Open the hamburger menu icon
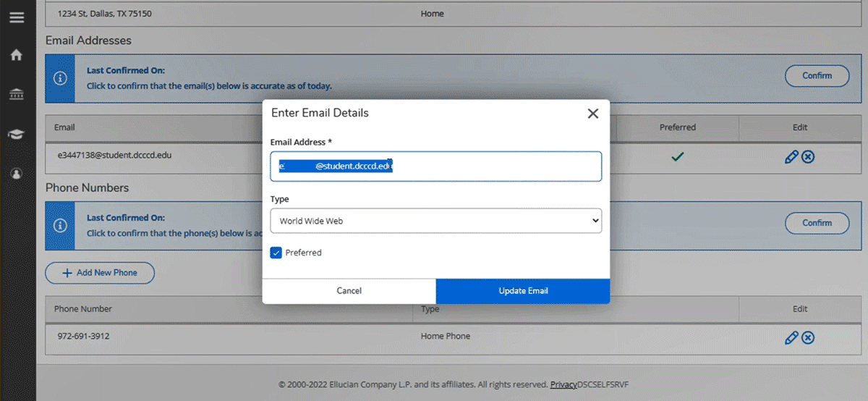Viewport: 868px width, 401px height. pyautogui.click(x=17, y=17)
